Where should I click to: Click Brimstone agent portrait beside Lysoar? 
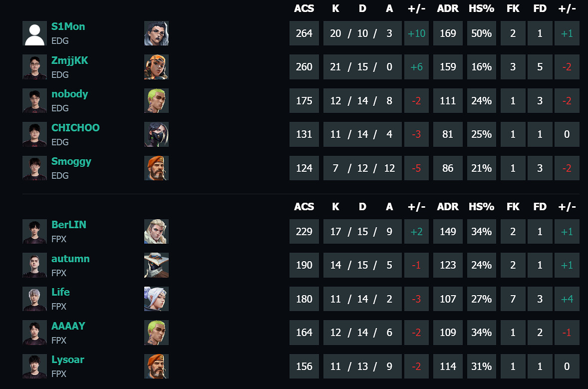coord(156,366)
